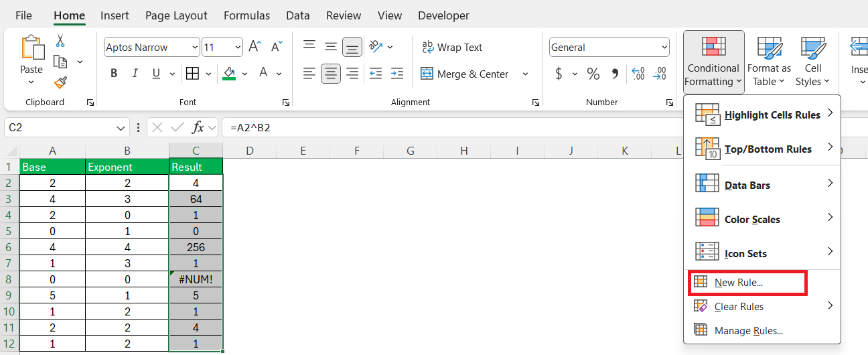Open Font Color dropdown arrow
The image size is (868, 355).
279,74
